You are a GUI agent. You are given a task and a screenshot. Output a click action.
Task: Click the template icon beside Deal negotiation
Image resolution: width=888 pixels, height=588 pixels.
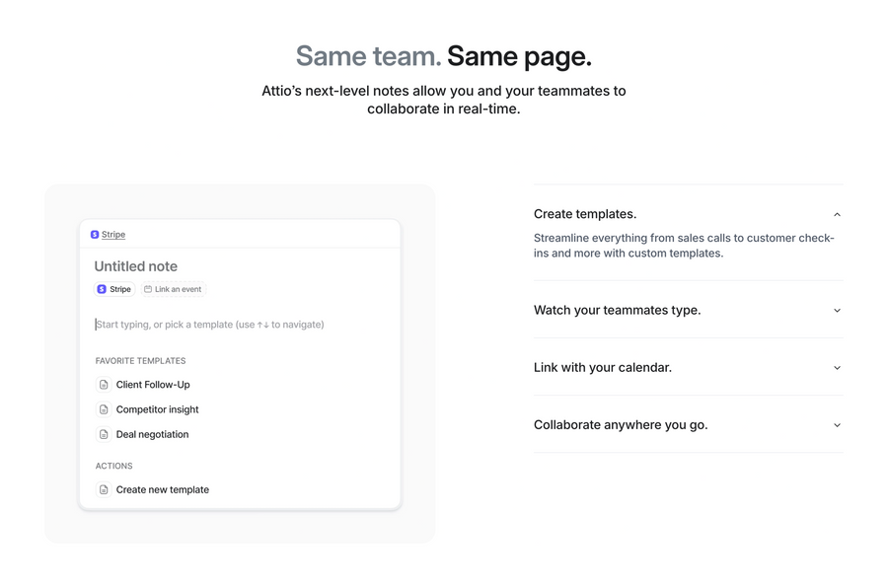[104, 434]
